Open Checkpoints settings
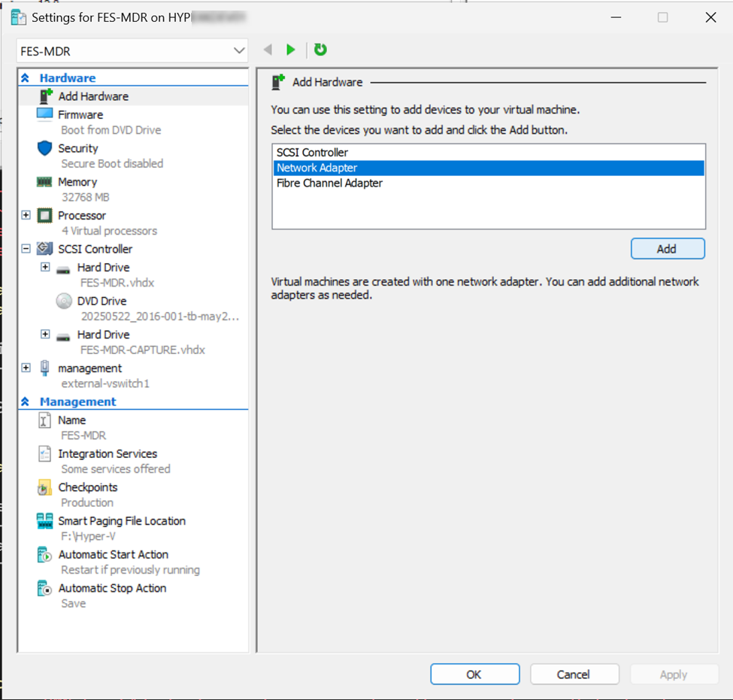Viewport: 733px width, 700px height. (88, 487)
